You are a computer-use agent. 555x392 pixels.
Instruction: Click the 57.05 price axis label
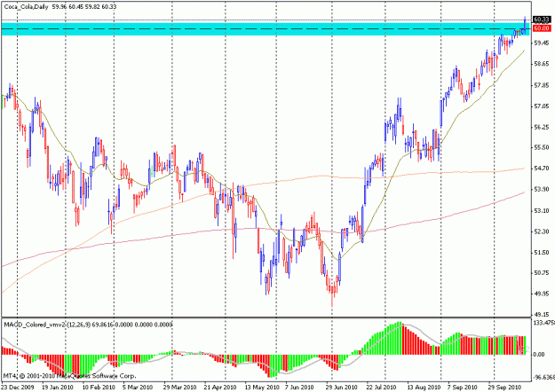pyautogui.click(x=542, y=106)
